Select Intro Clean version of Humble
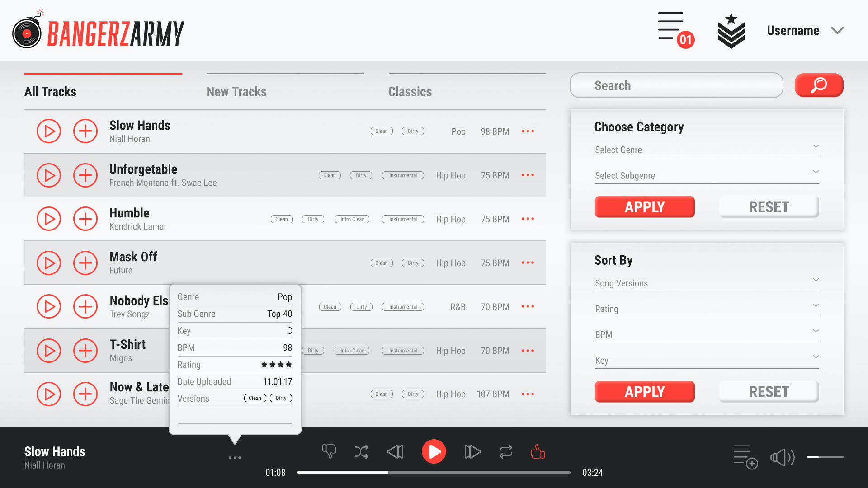The image size is (868, 488). (352, 219)
